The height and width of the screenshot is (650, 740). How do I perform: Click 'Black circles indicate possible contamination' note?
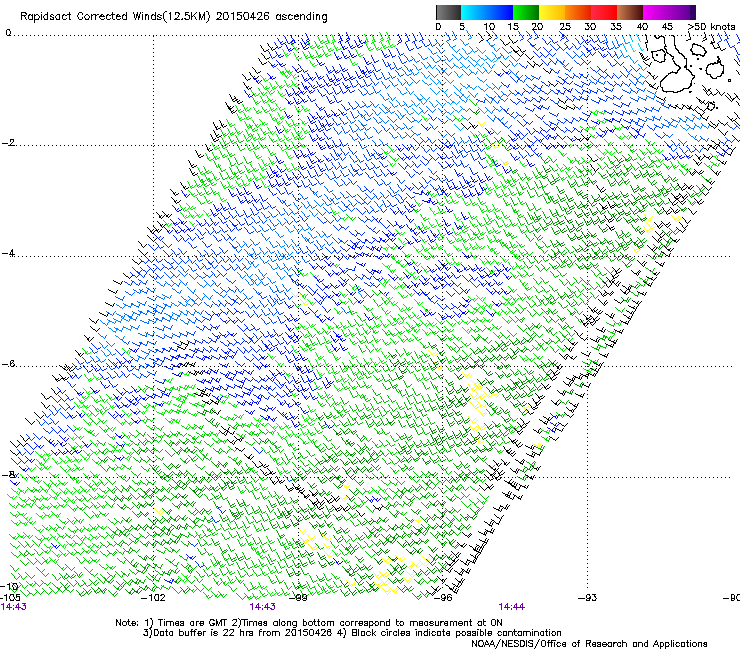456,633
